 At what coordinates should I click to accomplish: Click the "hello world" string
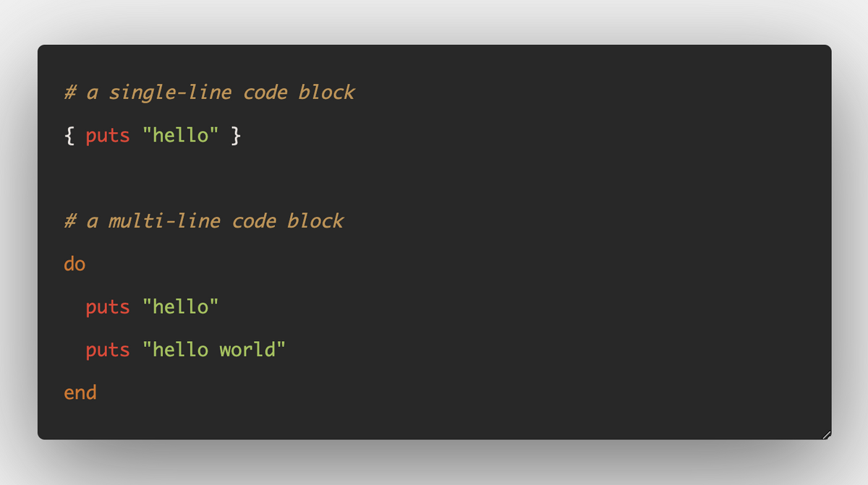click(214, 349)
